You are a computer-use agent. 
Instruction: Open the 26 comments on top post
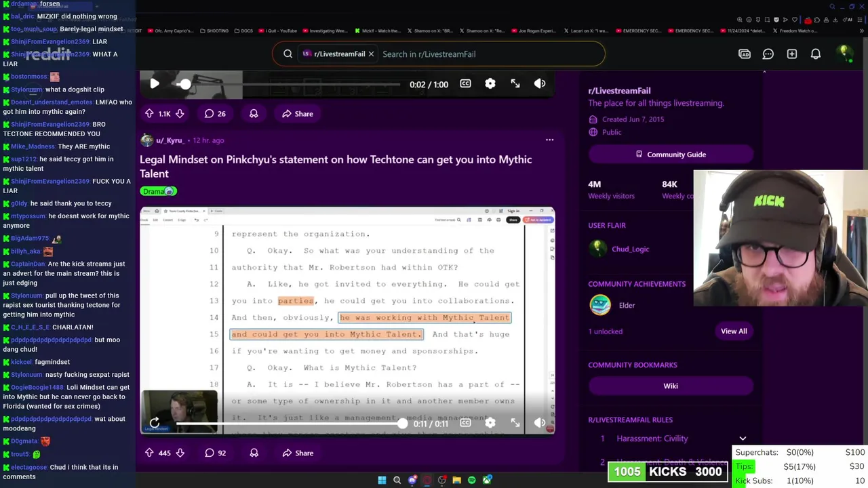coord(215,114)
